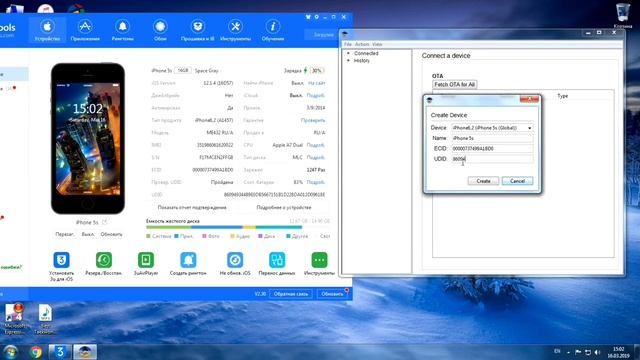Image resolution: width=640 pixels, height=360 pixels.
Task: Open the View menu
Action: click(377, 44)
